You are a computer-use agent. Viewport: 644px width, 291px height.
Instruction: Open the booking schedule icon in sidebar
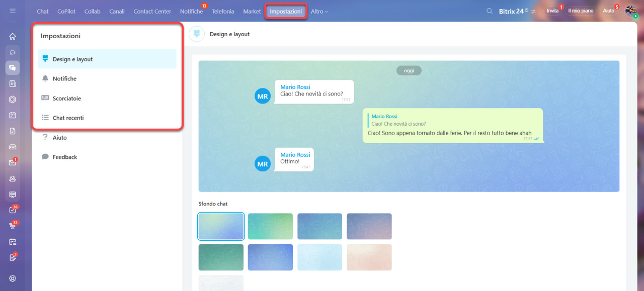13,242
